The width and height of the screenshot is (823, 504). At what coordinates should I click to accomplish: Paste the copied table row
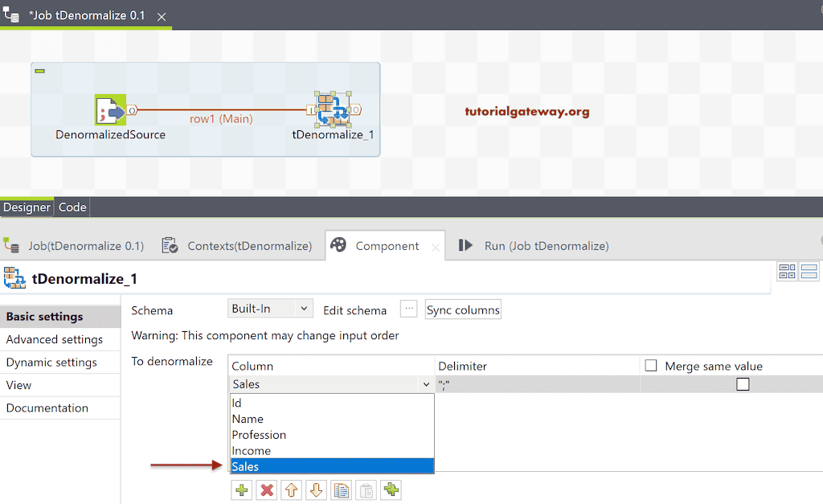coord(365,490)
